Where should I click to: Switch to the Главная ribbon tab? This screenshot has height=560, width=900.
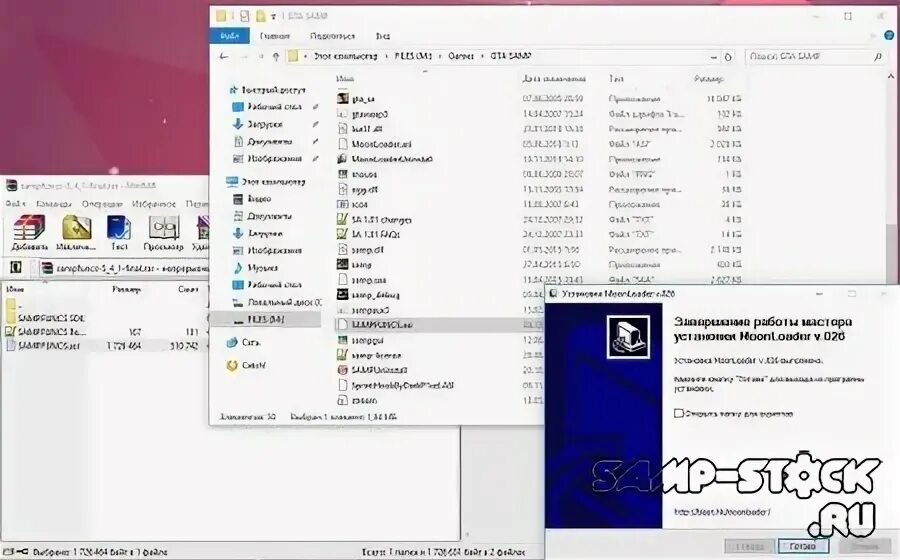[274, 36]
